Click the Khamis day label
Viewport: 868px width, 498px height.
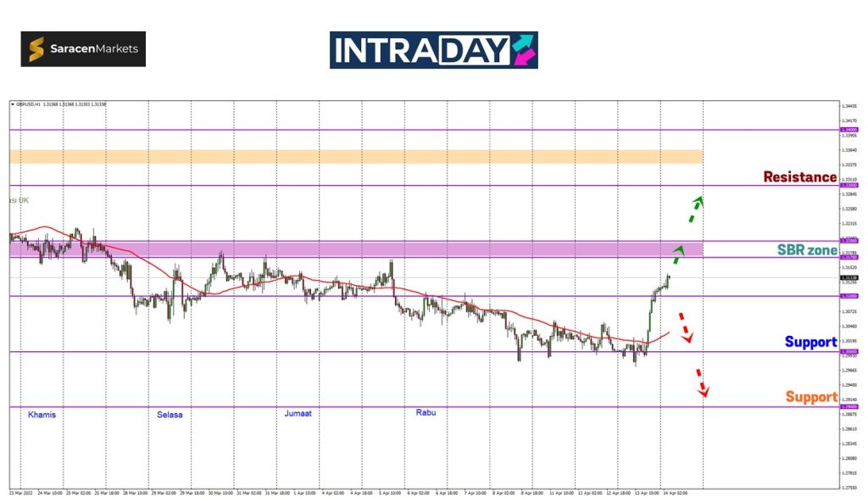point(42,414)
